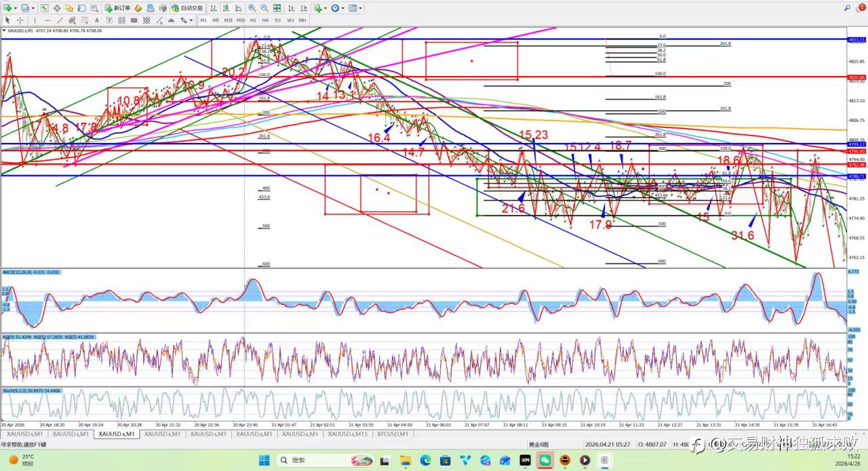Select the trendline drawing tool
Screen dimensions: 868x471
[61, 20]
